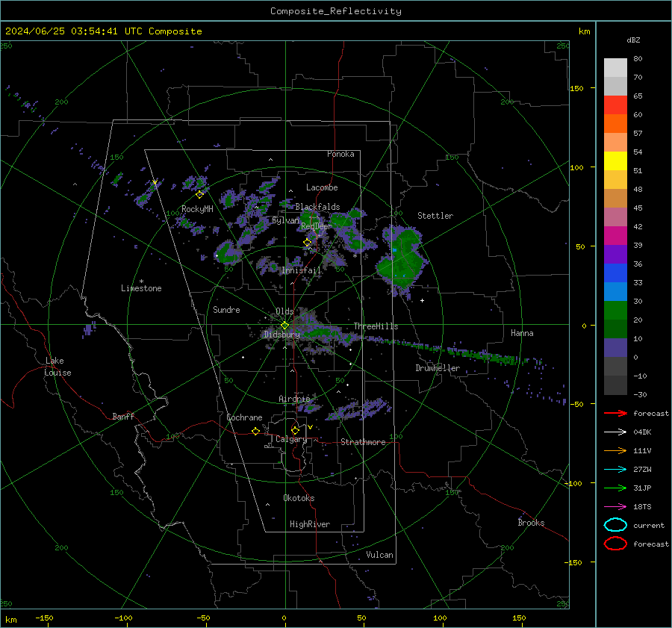Select the 36-39 dBZ purple swatch
The image size is (672, 628).
pos(615,254)
